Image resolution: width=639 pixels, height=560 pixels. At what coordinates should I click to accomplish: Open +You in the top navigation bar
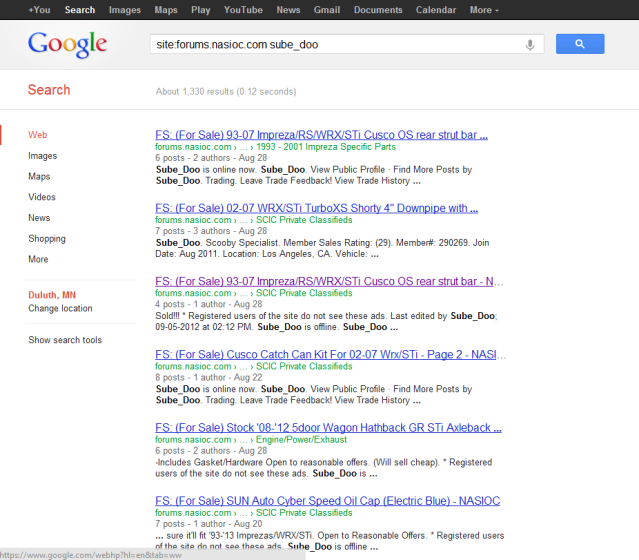pyautogui.click(x=39, y=10)
